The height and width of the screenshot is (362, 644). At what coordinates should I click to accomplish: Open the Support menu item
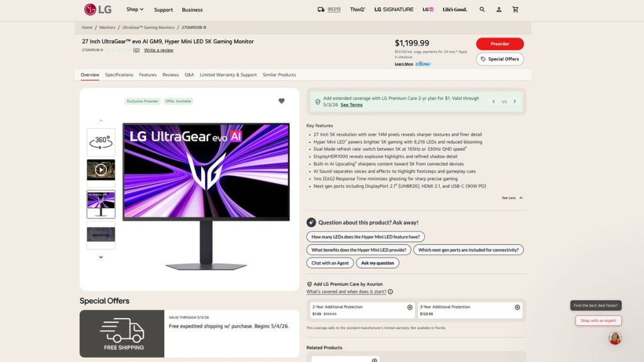tap(164, 9)
